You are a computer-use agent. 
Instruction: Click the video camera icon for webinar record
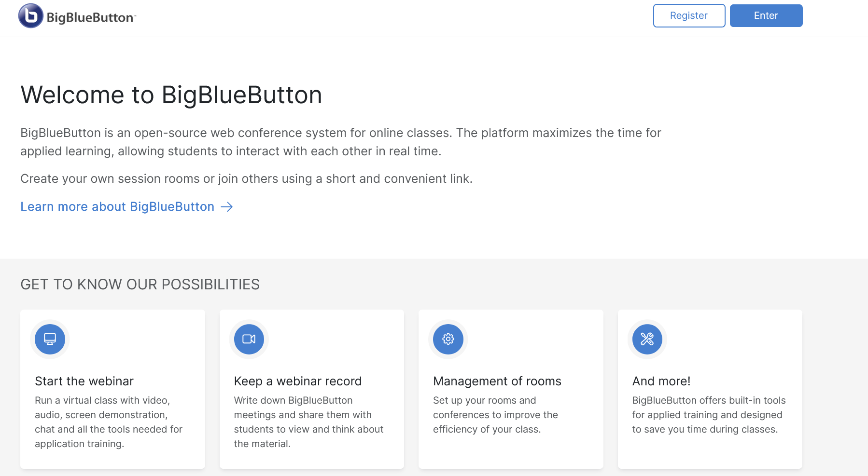coord(249,339)
